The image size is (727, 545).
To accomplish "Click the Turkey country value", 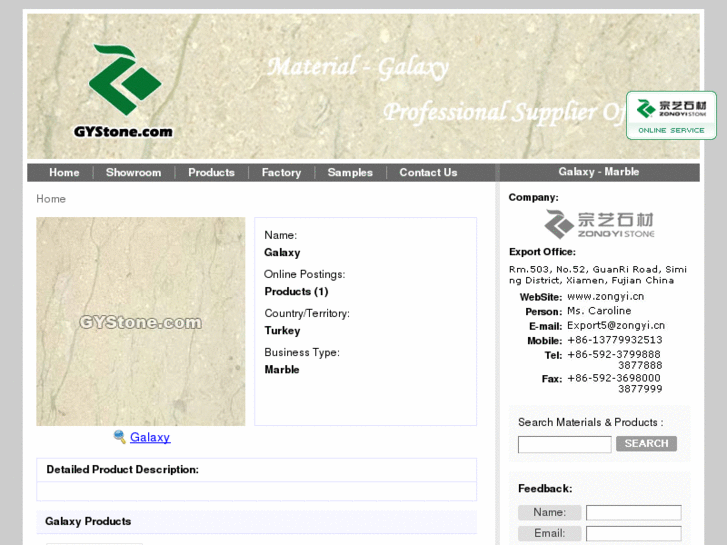I will pyautogui.click(x=282, y=330).
